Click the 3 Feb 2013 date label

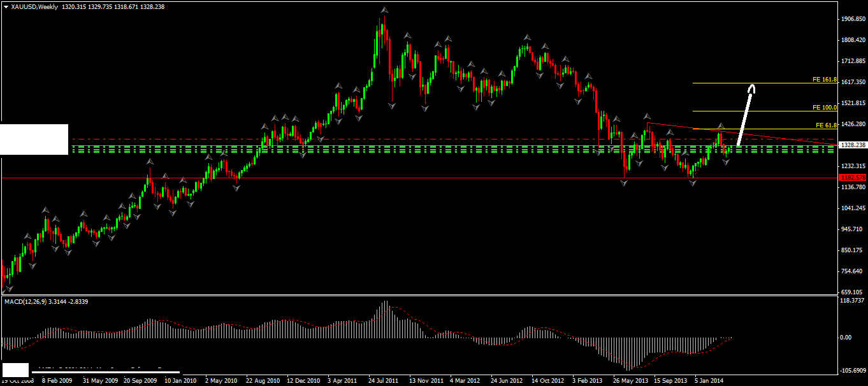[588, 380]
